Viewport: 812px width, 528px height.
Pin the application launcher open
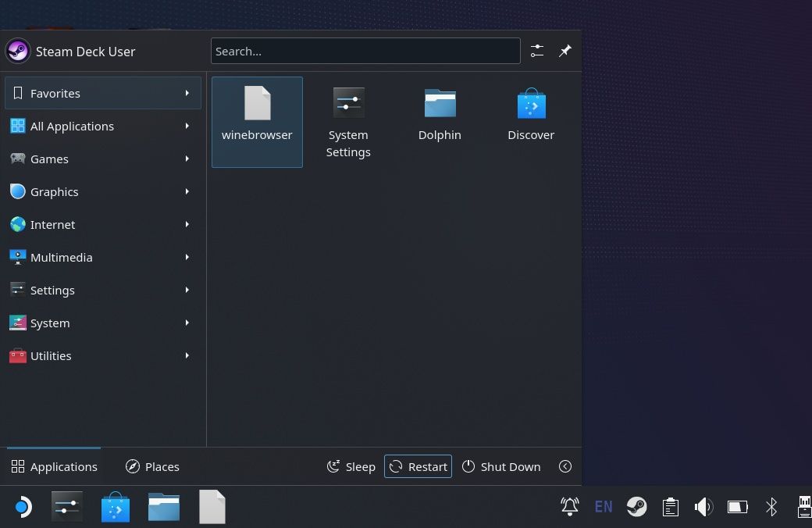565,51
